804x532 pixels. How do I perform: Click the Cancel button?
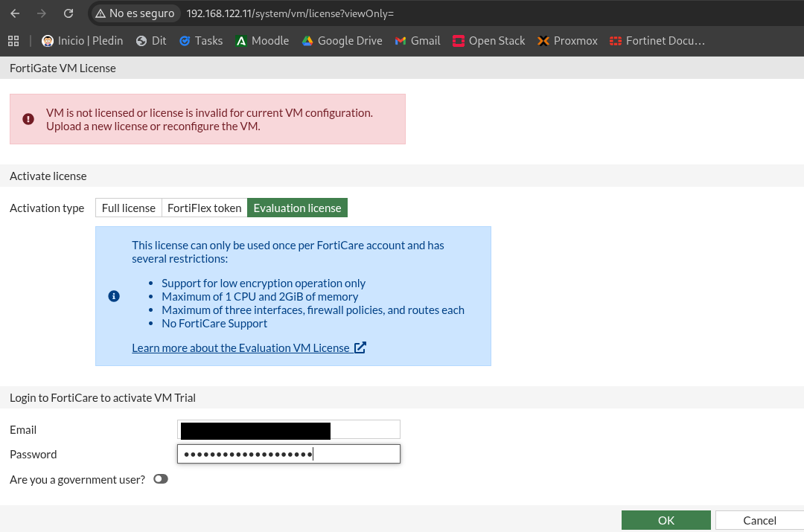759,520
